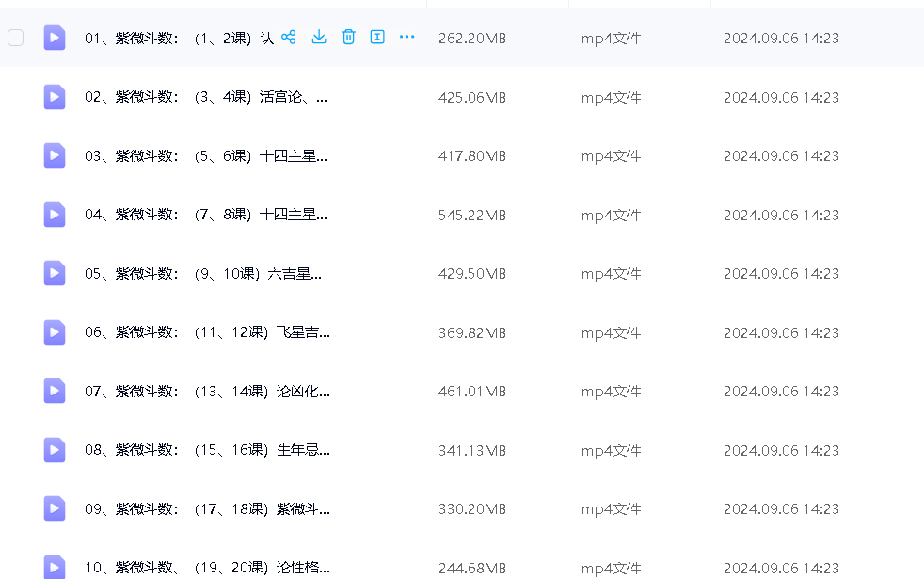Click the video icon of file 06
The image size is (924, 579).
(x=55, y=332)
